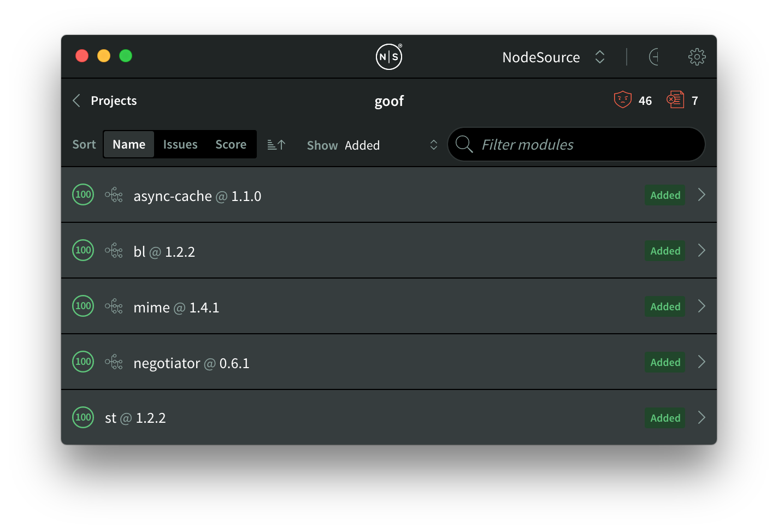Click the Projects back link
Screen dimensions: 778x532
pos(114,101)
